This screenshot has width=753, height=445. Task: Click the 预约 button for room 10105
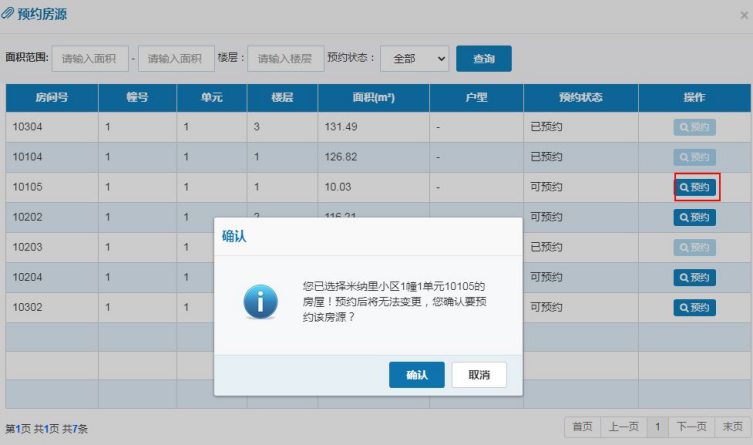[695, 187]
